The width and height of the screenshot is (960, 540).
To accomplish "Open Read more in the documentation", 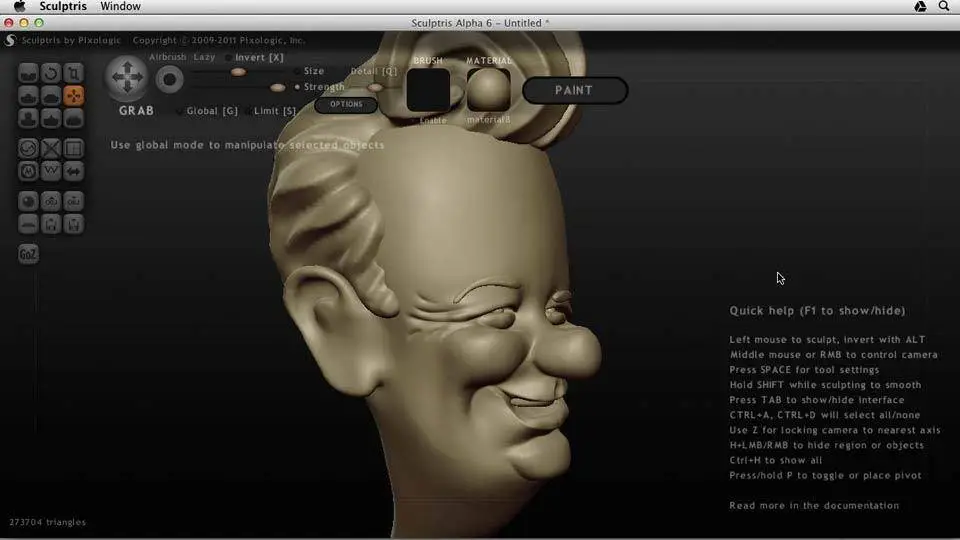I will pos(814,506).
